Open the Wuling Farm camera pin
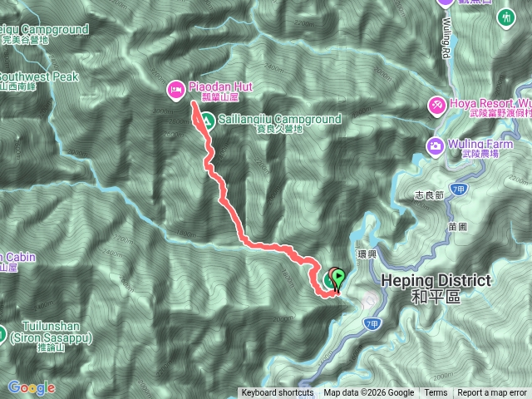The width and height of the screenshot is (532, 399). click(x=436, y=146)
